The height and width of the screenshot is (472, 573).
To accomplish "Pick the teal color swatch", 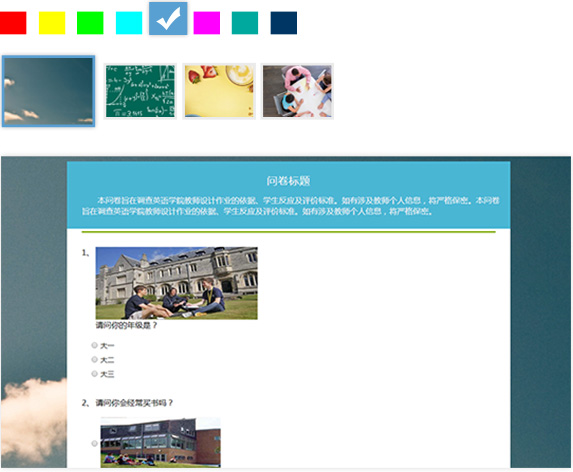I will (x=245, y=23).
